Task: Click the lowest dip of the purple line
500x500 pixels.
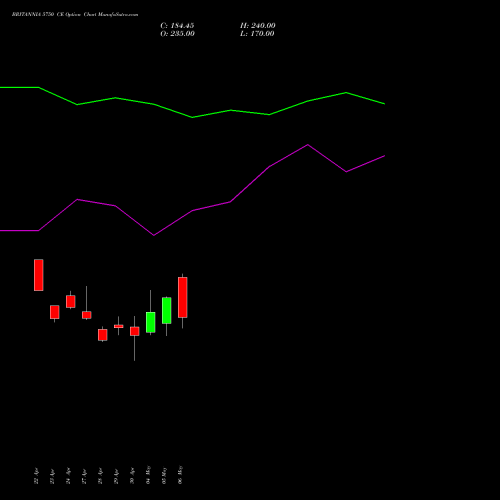Action: [x=154, y=235]
